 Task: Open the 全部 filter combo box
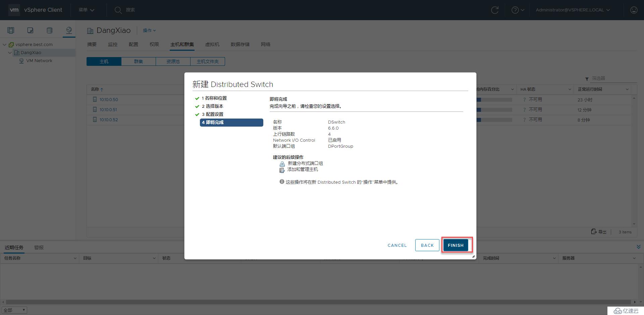pos(14,310)
